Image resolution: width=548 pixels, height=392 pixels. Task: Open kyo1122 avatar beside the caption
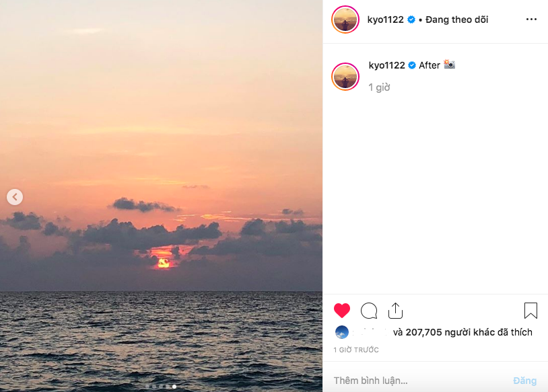click(x=345, y=77)
